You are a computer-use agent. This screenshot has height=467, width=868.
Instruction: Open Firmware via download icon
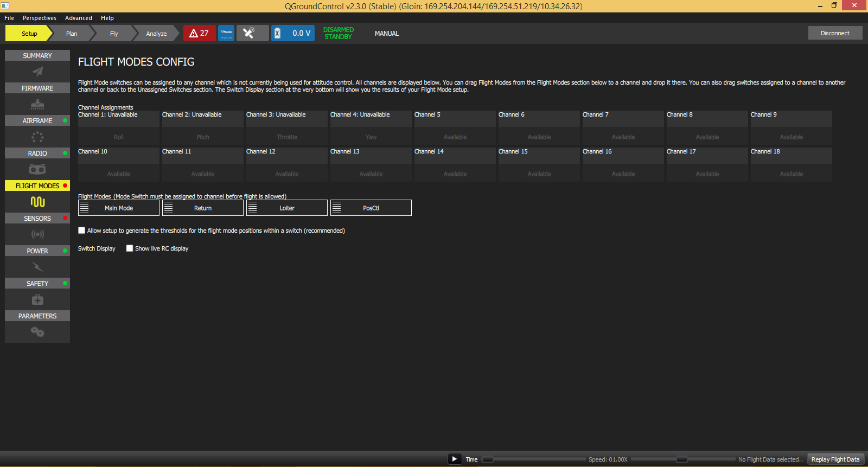(37, 104)
